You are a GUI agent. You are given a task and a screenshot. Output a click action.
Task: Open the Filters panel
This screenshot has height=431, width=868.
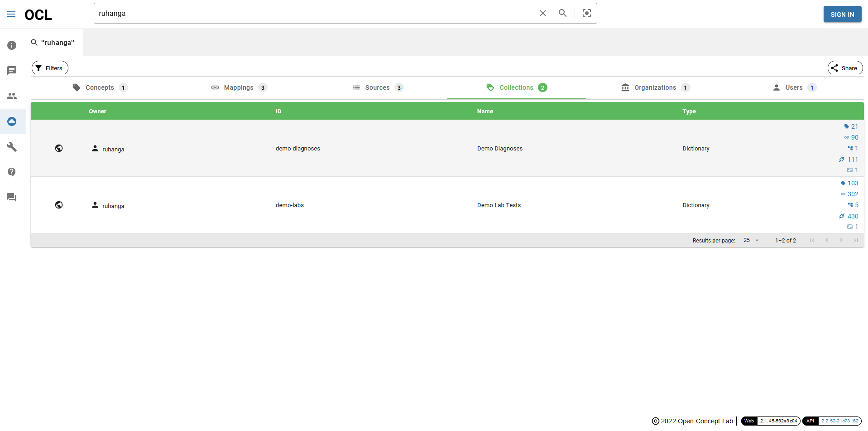[50, 68]
